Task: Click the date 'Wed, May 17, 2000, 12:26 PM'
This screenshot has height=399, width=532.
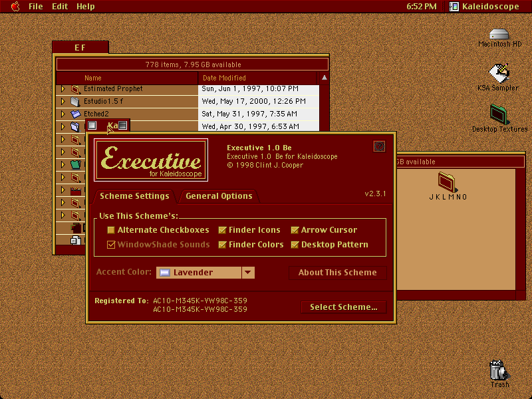Action: click(254, 102)
